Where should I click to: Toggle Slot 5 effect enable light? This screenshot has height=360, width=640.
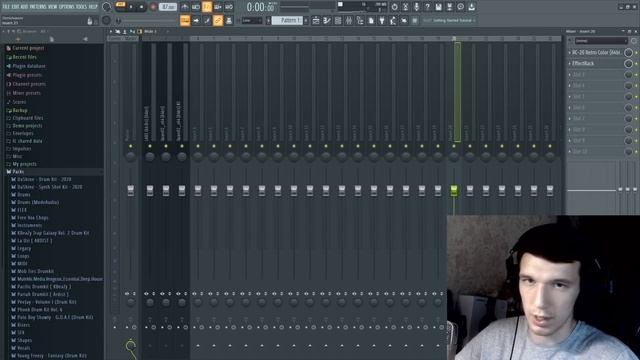636,97
